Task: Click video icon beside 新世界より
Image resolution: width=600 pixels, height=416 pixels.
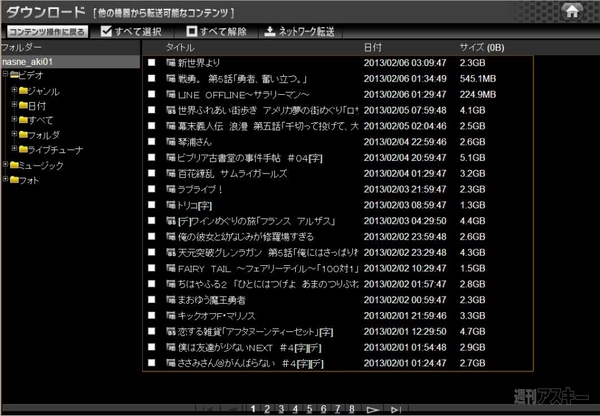Action: [171, 62]
